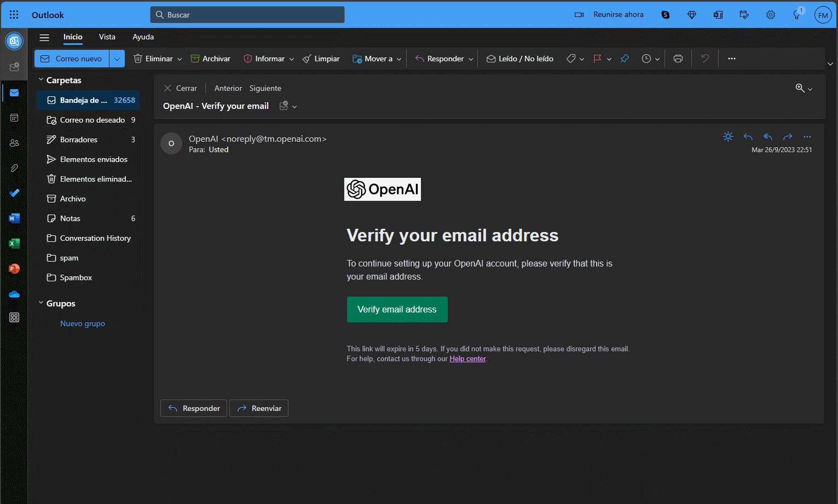The image size is (838, 504).
Task: Expand Eliminar dropdown arrow
Action: click(x=180, y=59)
